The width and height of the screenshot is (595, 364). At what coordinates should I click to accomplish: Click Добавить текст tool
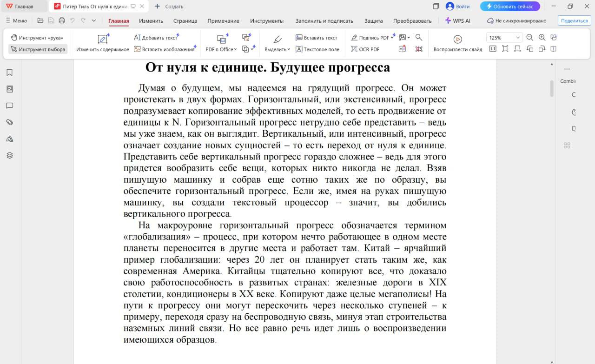click(x=156, y=38)
